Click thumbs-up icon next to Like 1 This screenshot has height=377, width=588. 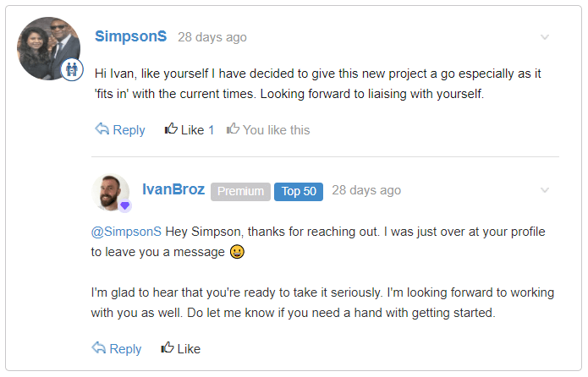pos(171,128)
